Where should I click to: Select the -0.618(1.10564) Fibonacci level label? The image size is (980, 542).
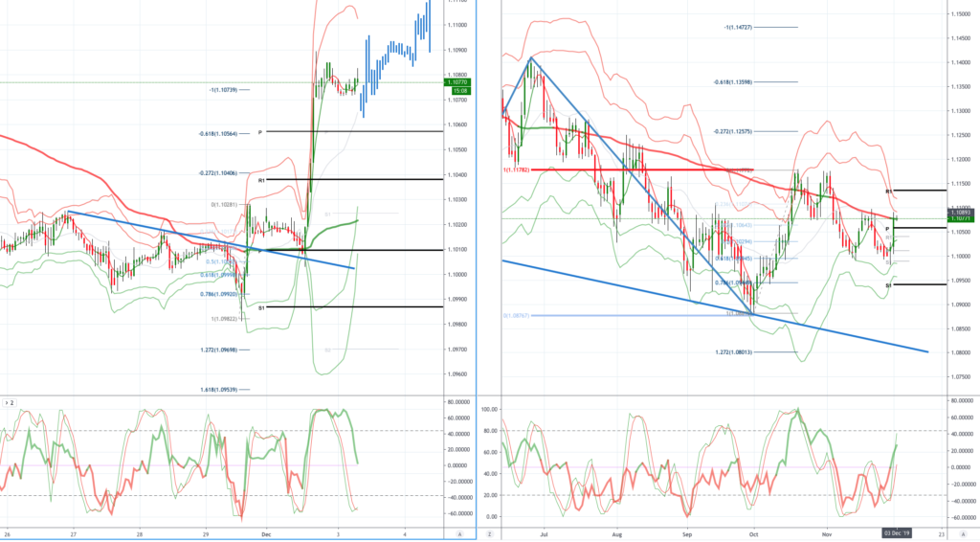pos(218,134)
